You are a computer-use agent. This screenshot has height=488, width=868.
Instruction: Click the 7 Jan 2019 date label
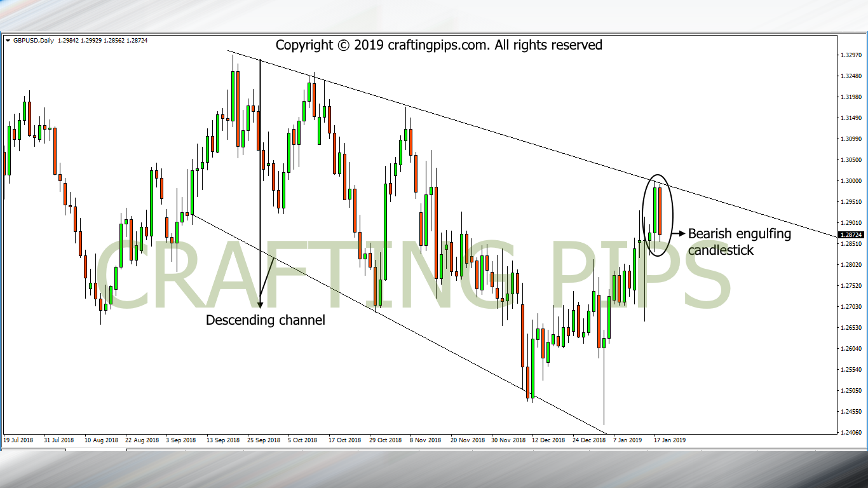click(628, 440)
